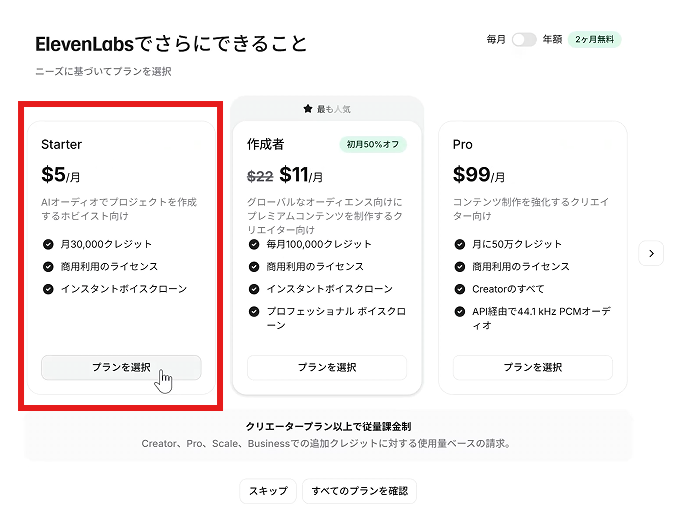Screen dimensions: 676x508
Task: Click the star icon beside 最も人気
Action: click(x=308, y=109)
